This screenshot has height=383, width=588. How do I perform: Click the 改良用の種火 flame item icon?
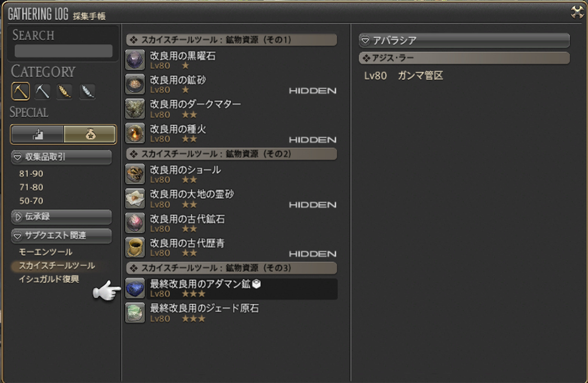point(135,133)
